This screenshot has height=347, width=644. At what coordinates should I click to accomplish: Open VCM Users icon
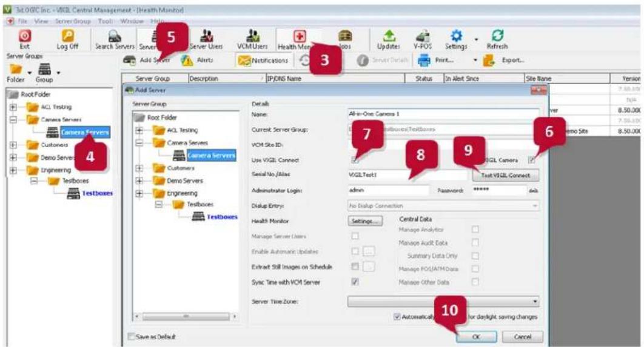252,40
